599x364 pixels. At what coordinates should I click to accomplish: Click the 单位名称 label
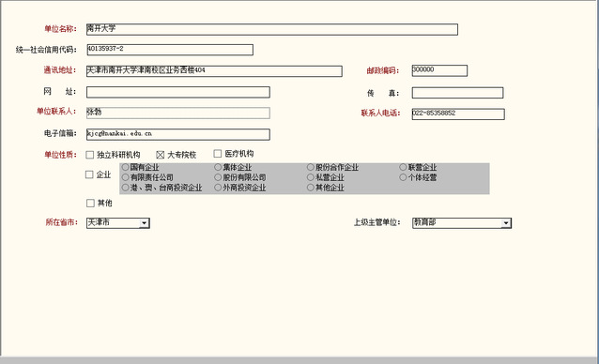pyautogui.click(x=60, y=29)
